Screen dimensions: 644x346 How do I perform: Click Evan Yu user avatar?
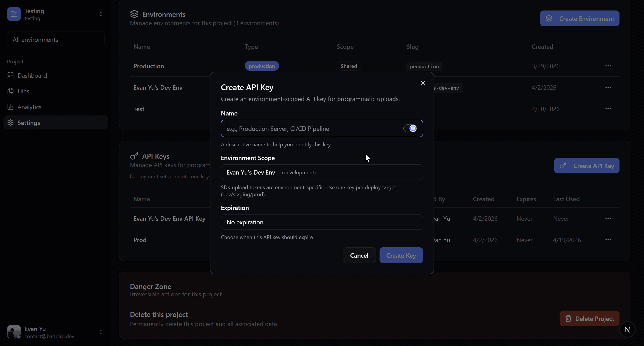click(x=14, y=332)
